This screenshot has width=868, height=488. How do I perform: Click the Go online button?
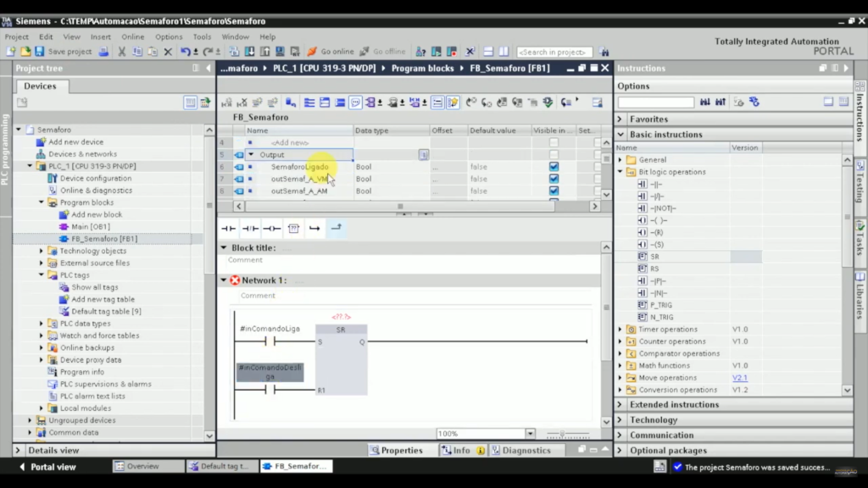[x=331, y=52]
